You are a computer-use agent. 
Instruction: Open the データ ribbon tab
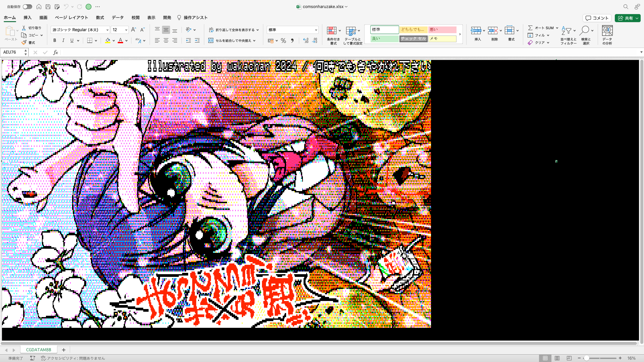coord(118,18)
